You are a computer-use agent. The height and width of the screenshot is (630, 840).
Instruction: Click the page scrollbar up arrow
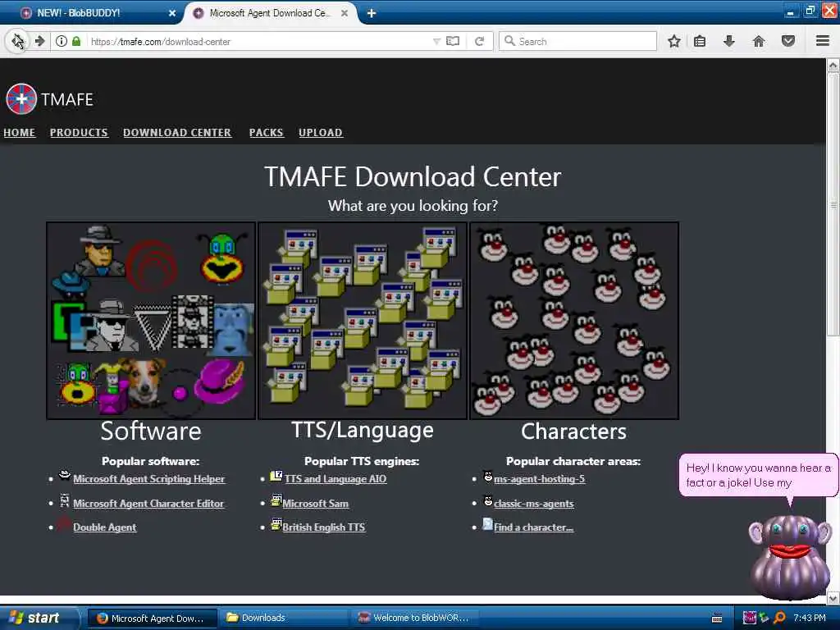(833, 66)
